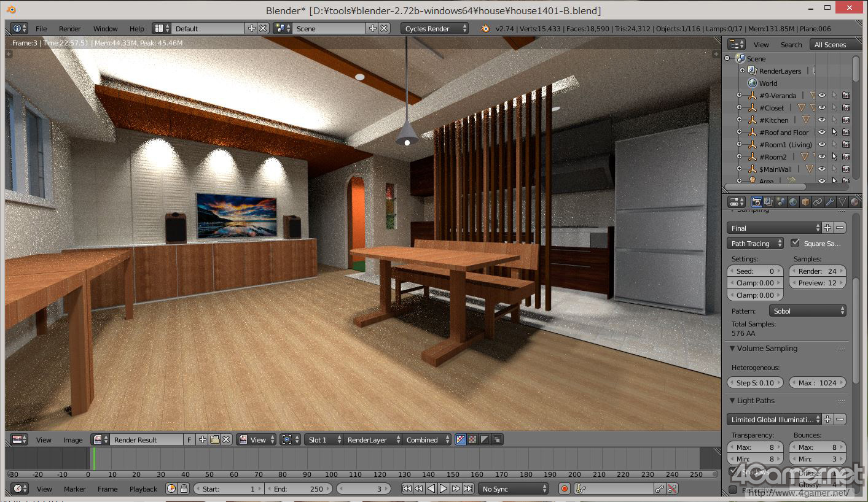
Task: Jump to the timeline start frame
Action: 407,488
